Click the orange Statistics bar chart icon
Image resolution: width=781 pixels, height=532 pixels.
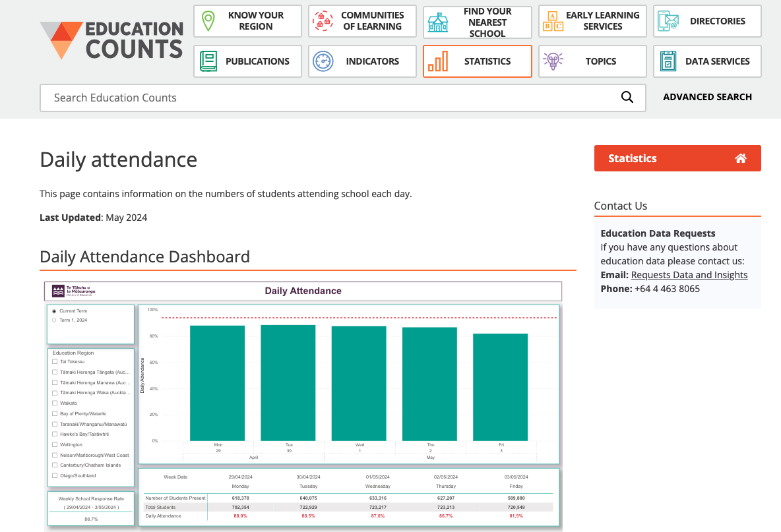coord(439,61)
